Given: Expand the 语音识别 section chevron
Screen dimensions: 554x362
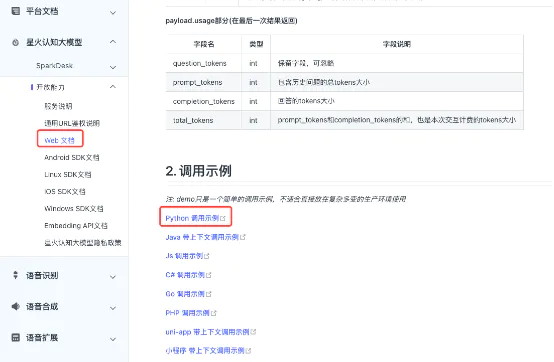Looking at the screenshot, I should click(x=113, y=277).
